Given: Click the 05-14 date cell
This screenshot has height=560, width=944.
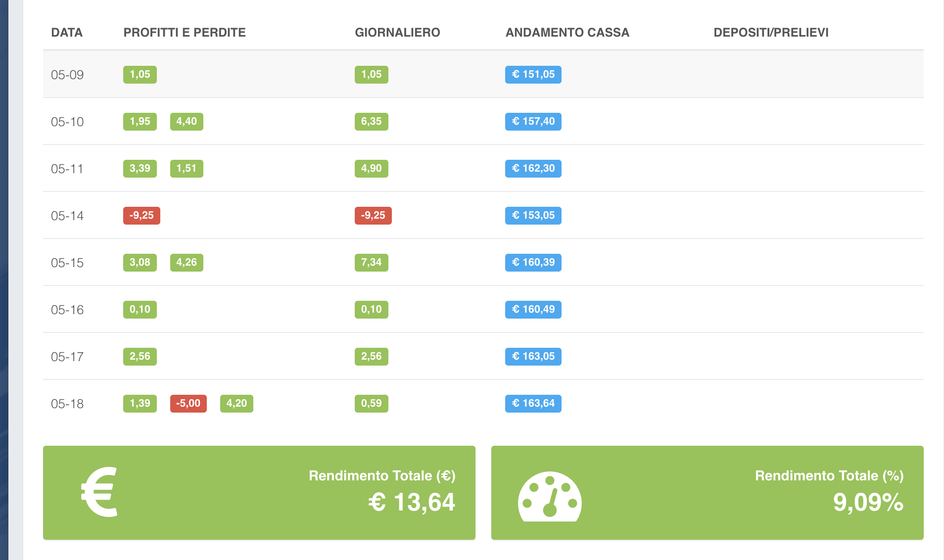Looking at the screenshot, I should click(67, 216).
